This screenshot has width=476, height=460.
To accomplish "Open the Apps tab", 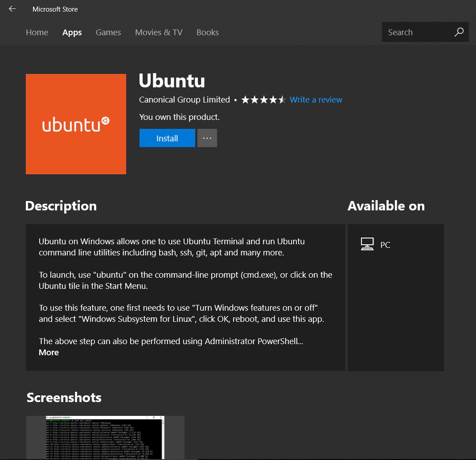I will point(72,32).
